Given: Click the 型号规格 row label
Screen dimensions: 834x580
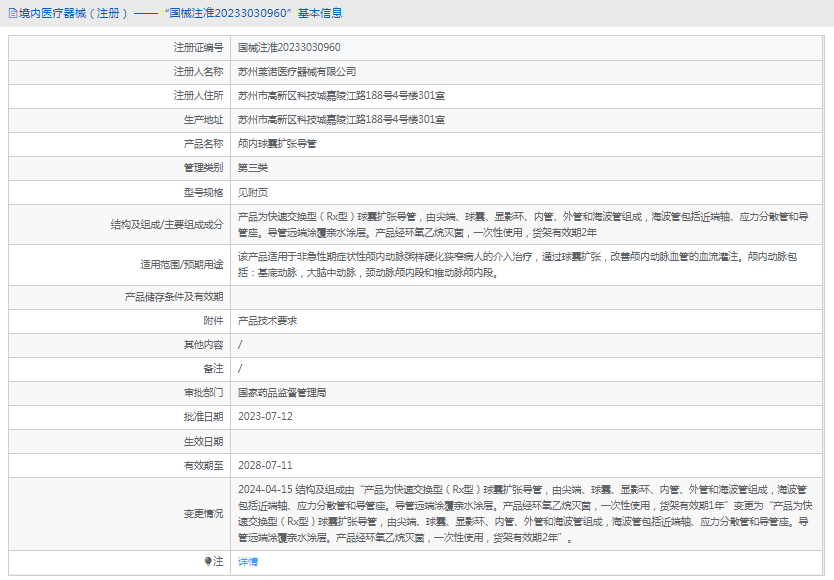Looking at the screenshot, I should pos(204,192).
